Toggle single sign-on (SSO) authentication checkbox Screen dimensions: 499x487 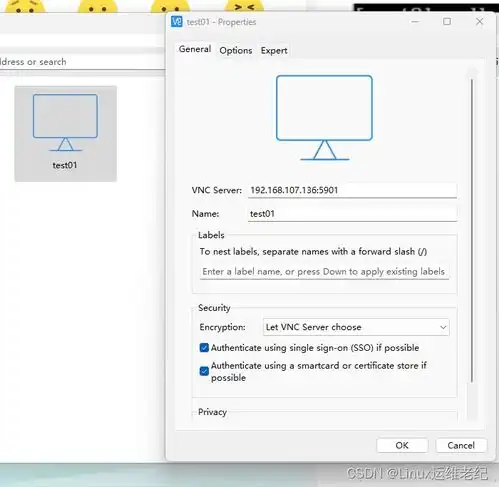[x=204, y=348]
